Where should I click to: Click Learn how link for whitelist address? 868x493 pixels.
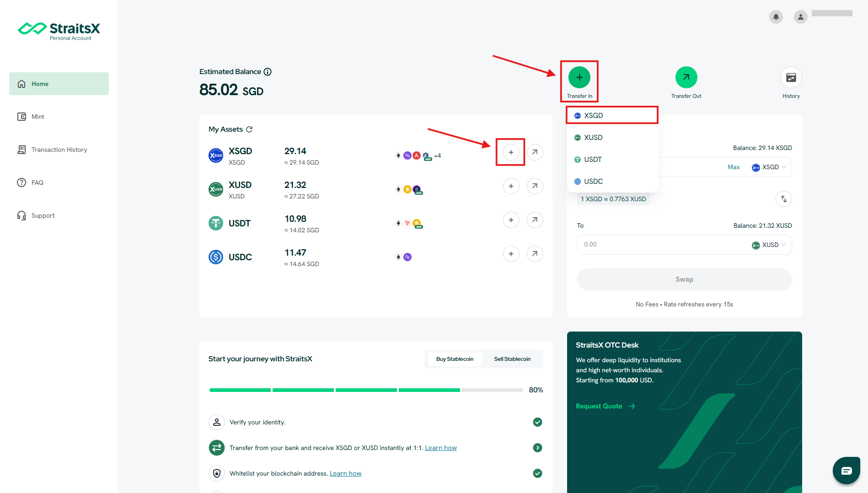345,473
